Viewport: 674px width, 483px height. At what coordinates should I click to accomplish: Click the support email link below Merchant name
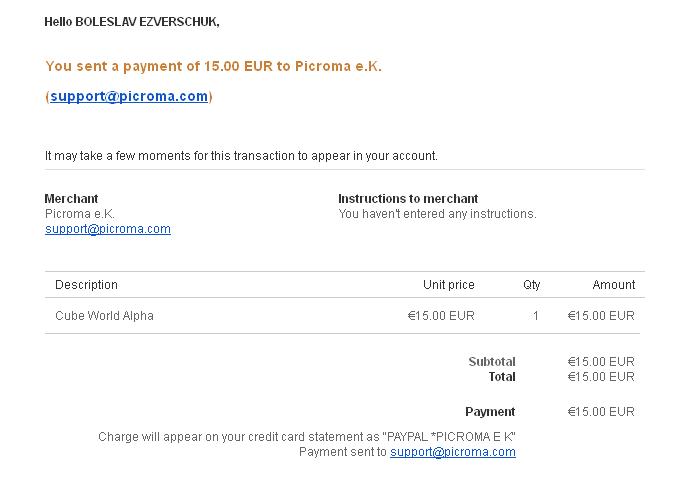pyautogui.click(x=108, y=229)
